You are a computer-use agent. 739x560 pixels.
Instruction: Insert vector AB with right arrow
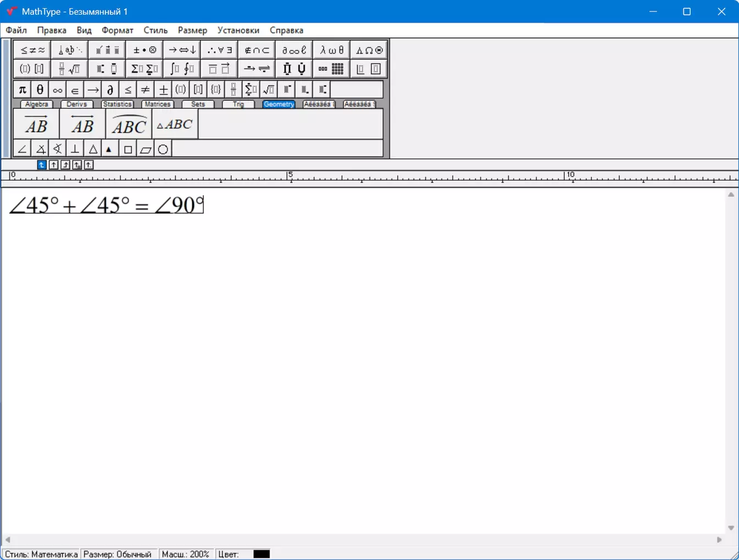pos(36,124)
